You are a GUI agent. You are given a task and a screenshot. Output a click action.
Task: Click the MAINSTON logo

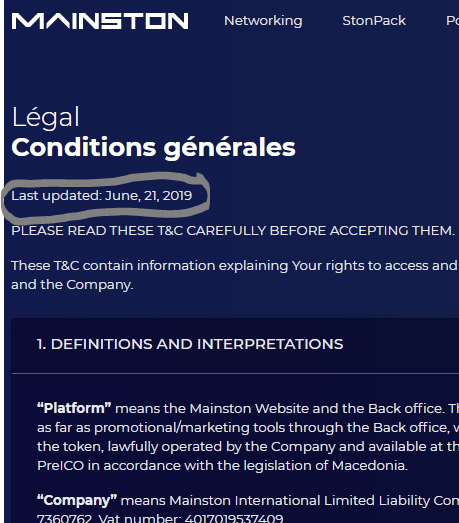click(100, 21)
